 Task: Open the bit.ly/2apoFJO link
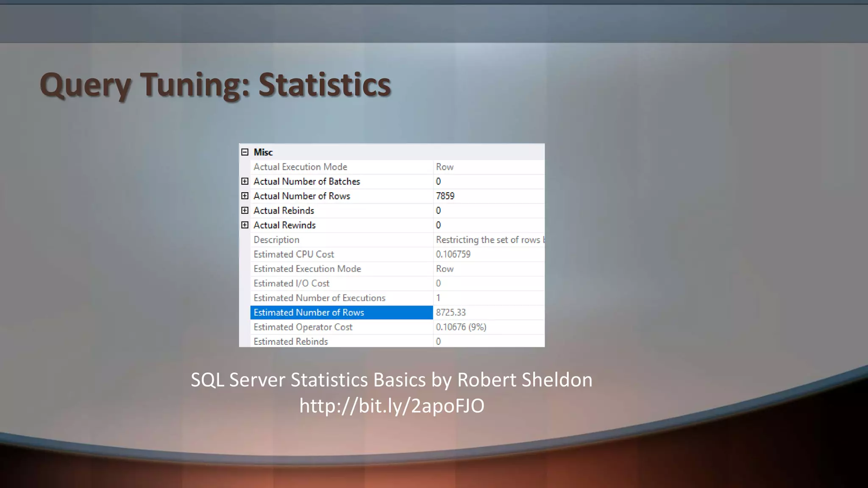click(x=392, y=405)
